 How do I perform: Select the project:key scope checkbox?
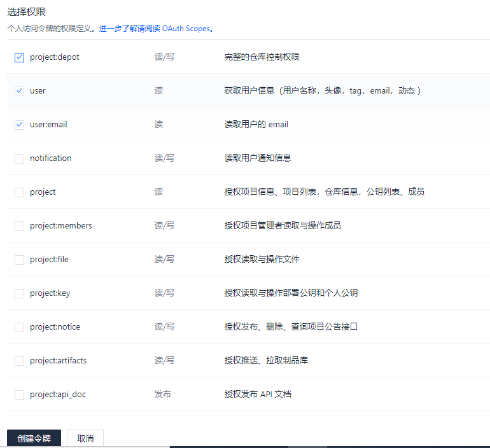pyautogui.click(x=19, y=293)
